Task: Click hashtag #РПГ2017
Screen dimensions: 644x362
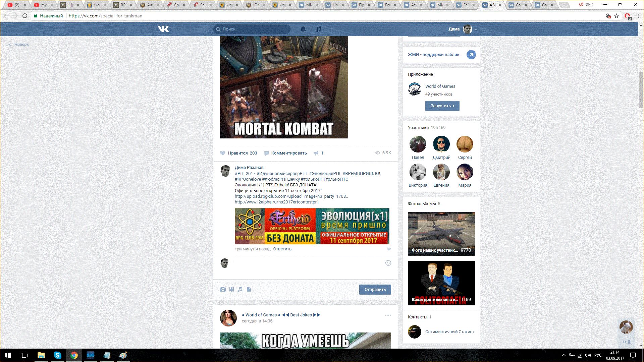Action: [x=245, y=174]
